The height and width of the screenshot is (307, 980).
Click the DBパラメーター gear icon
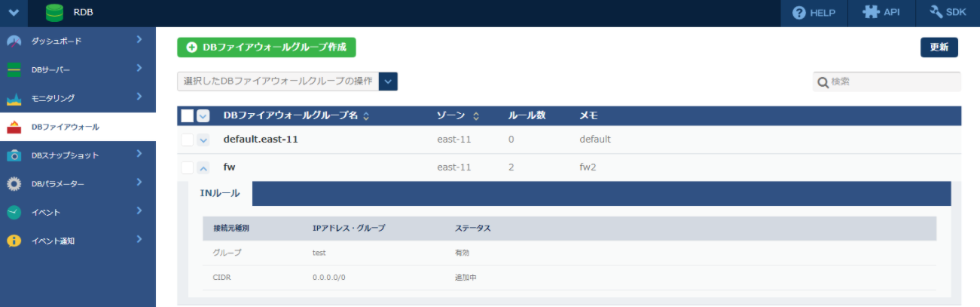[x=14, y=184]
